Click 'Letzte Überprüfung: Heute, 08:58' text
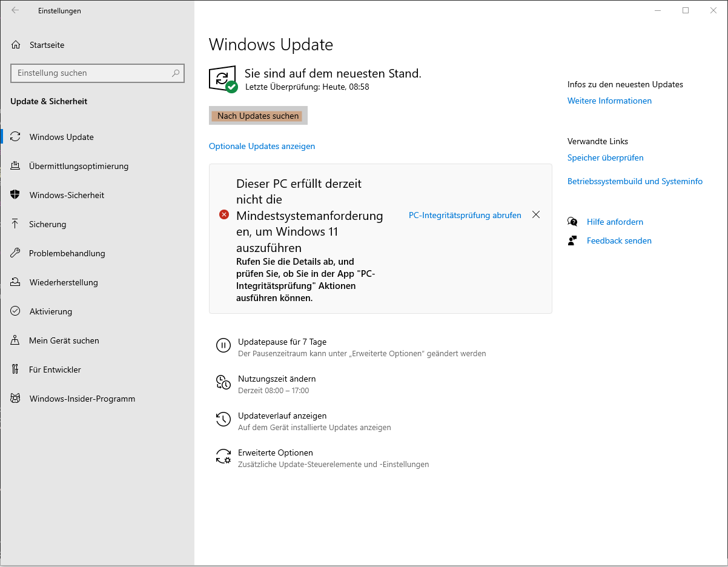 click(307, 87)
